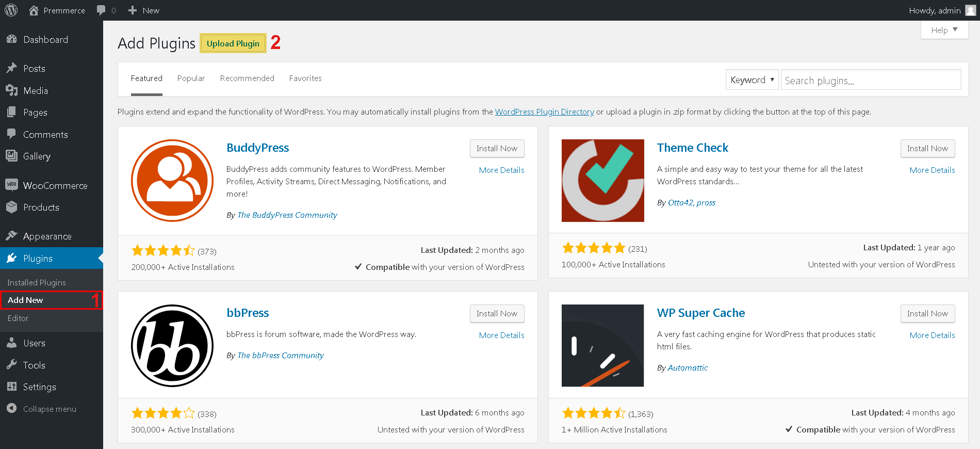Install the bbPress plugin now
The width and height of the screenshot is (980, 449).
tap(497, 314)
